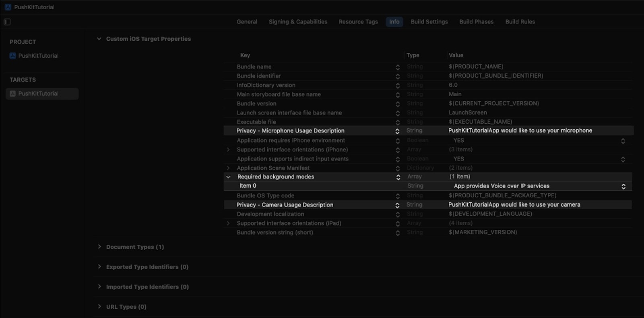Select the PushKitTutorial target app icon
Viewport: 644px width, 318px height.
(x=13, y=94)
